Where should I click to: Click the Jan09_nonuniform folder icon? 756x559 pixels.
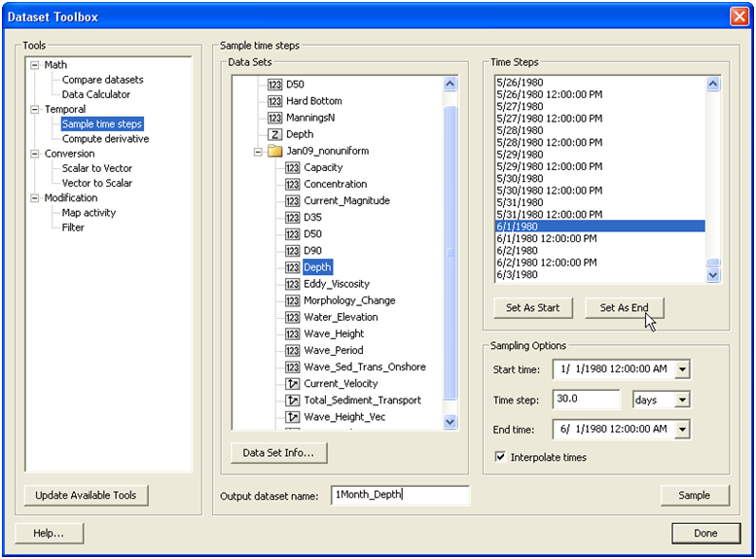pyautogui.click(x=274, y=151)
